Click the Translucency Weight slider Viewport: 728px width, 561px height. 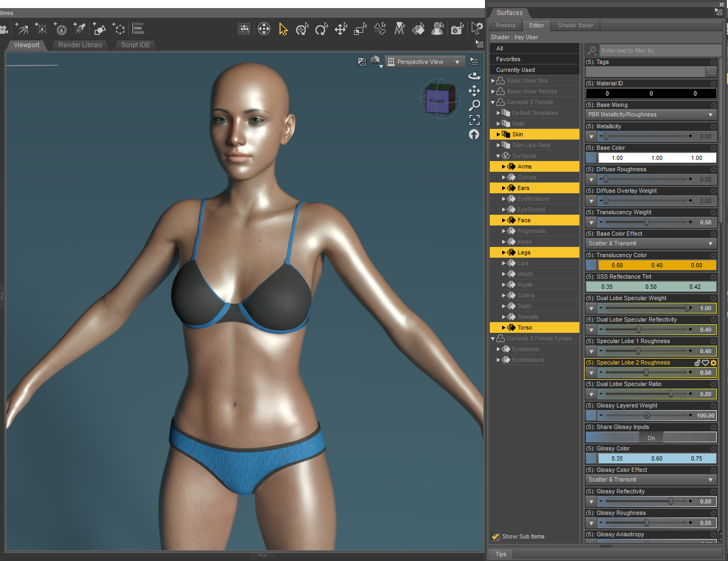[647, 222]
